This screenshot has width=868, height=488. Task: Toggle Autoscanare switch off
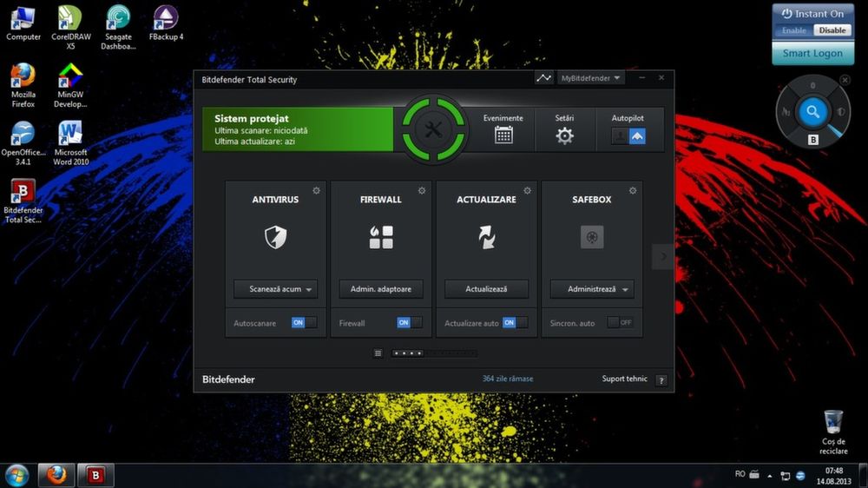point(304,322)
